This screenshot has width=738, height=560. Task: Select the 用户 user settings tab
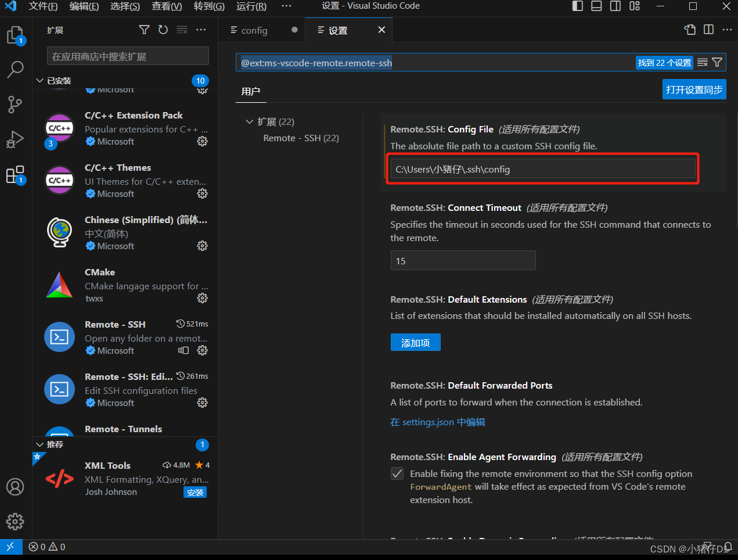(251, 91)
